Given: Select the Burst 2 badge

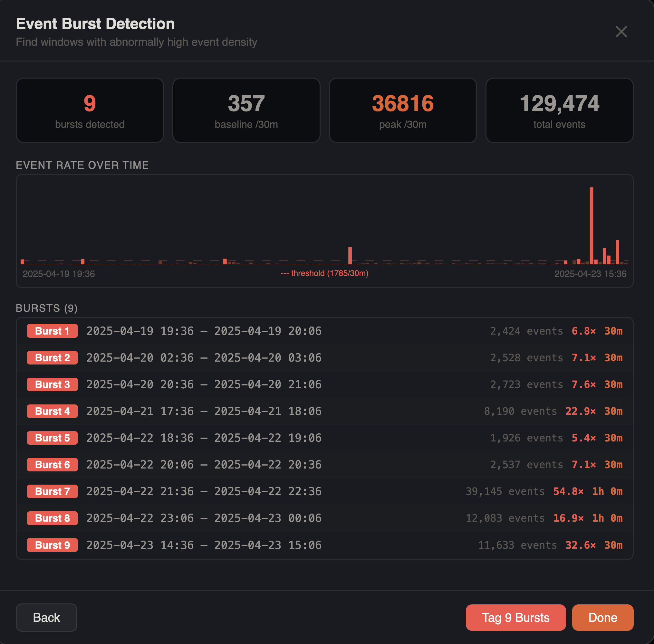Looking at the screenshot, I should 52,357.
